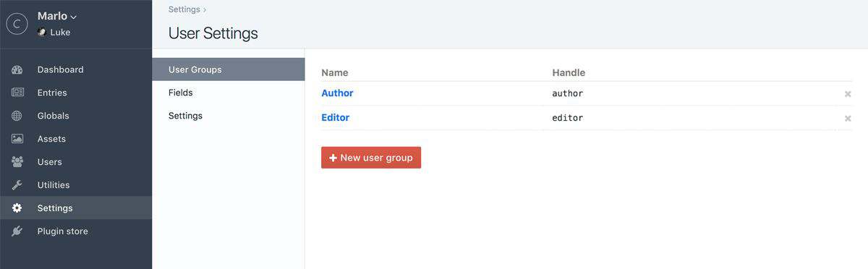Open Dashboard in the sidebar
The image size is (868, 269).
coord(76,69)
